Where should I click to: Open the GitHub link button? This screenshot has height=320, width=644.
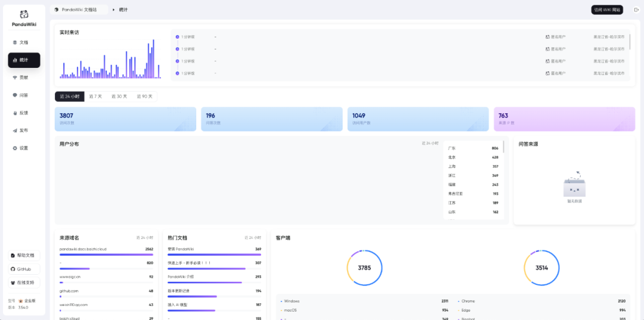[x=24, y=269]
